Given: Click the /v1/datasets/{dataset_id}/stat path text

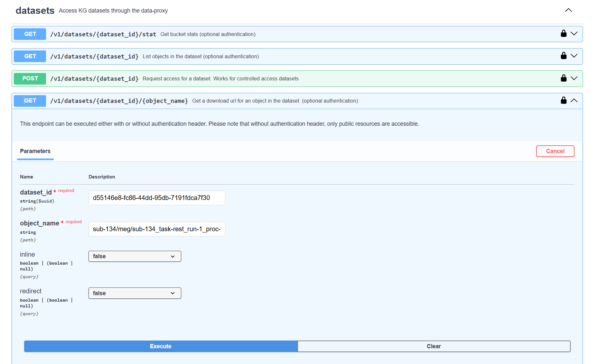Looking at the screenshot, I should coord(103,34).
